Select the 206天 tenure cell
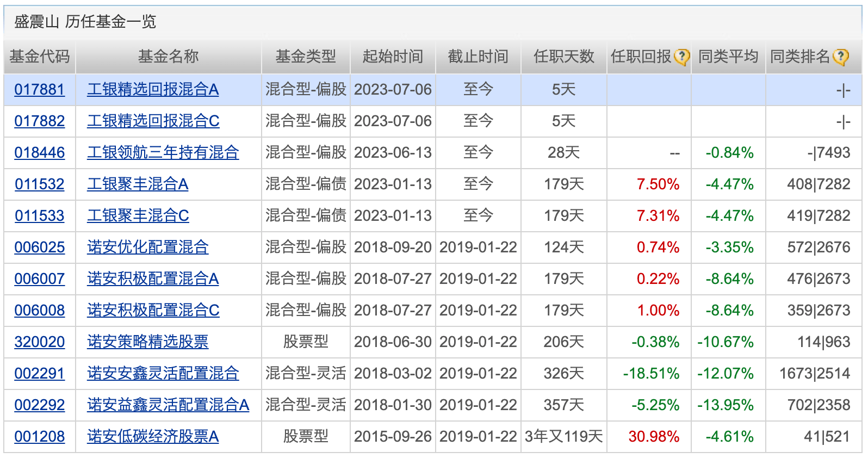The height and width of the screenshot is (458, 868). coord(564,342)
